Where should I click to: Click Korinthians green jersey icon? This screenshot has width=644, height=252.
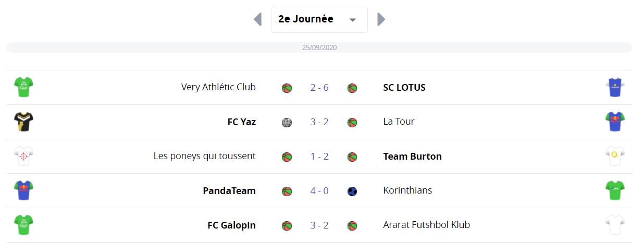tap(615, 190)
